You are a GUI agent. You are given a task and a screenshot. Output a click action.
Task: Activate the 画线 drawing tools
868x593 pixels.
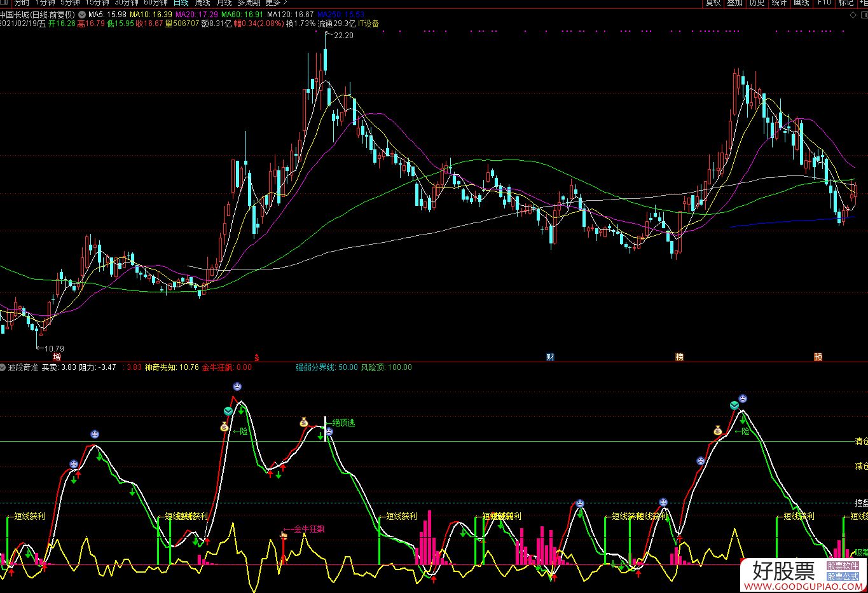801,3
